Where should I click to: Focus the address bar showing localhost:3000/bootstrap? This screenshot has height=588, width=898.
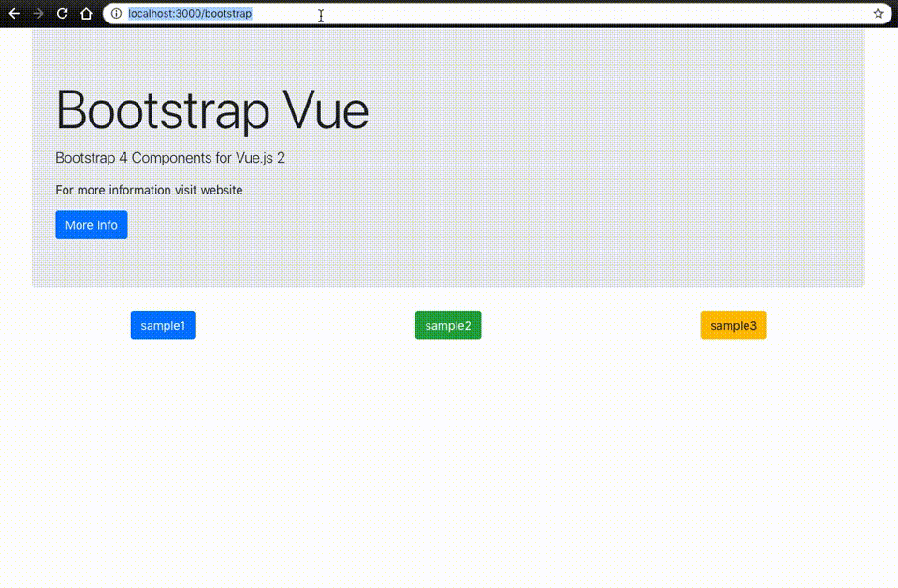point(497,13)
